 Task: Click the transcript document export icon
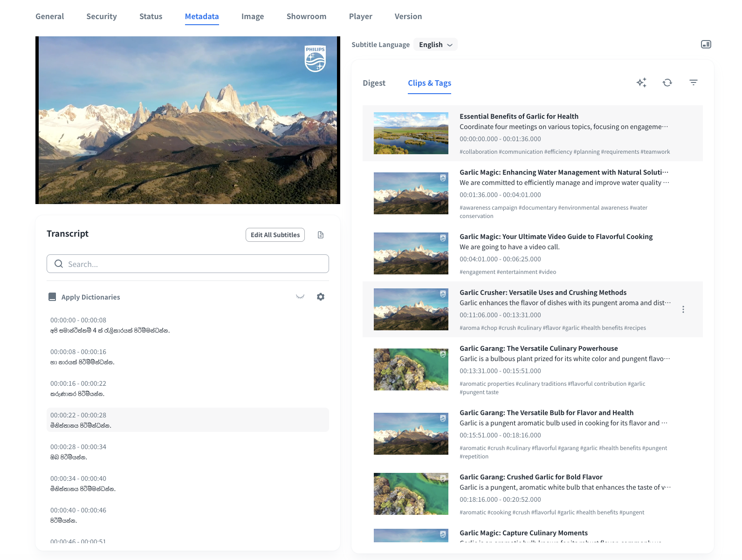(321, 235)
